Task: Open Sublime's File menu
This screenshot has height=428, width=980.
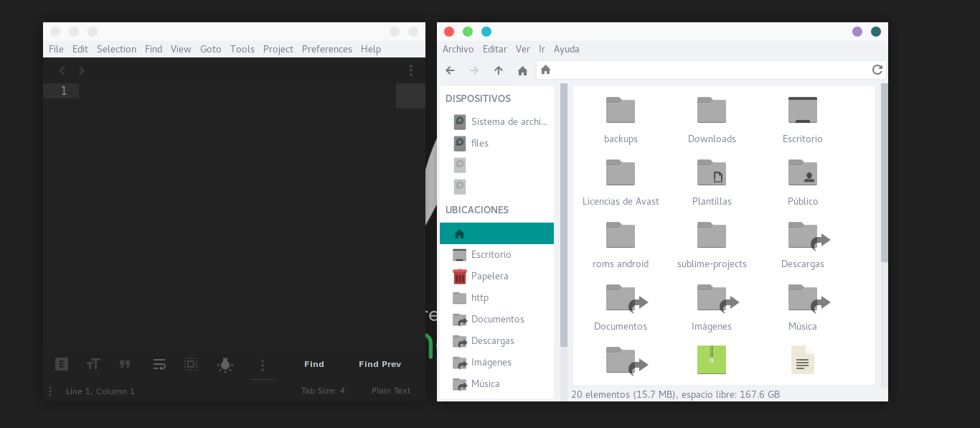Action: click(x=56, y=49)
